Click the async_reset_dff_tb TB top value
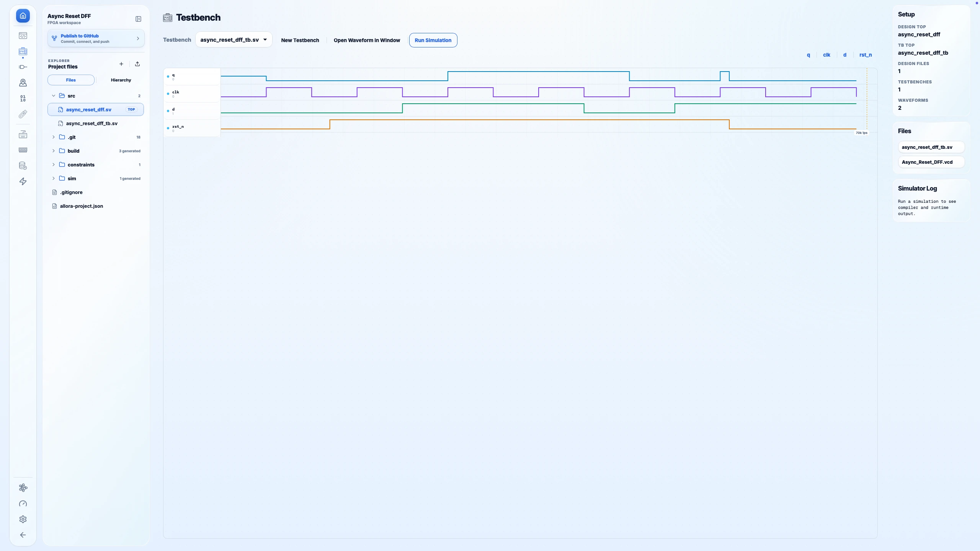 [923, 53]
